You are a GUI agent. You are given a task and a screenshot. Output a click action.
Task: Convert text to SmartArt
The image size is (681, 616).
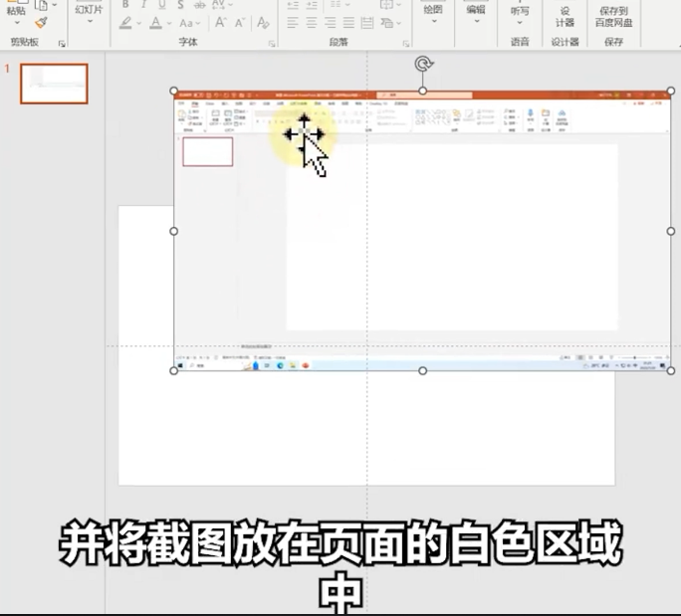[x=386, y=23]
